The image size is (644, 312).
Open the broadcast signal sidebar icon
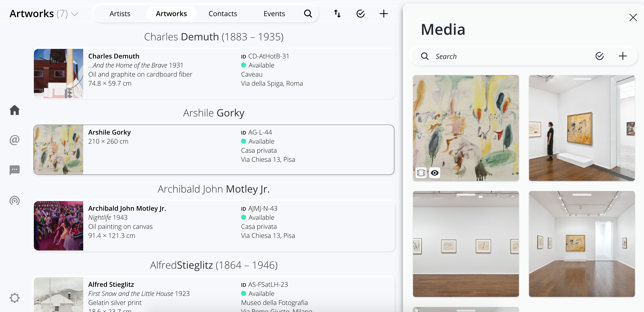15,201
